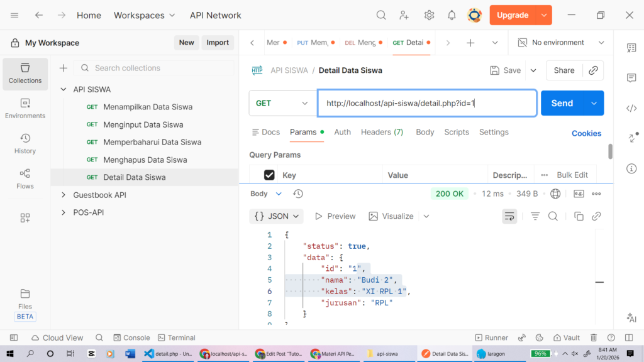Click the request URL input field
Viewport: 644px width, 362px height.
(426, 103)
